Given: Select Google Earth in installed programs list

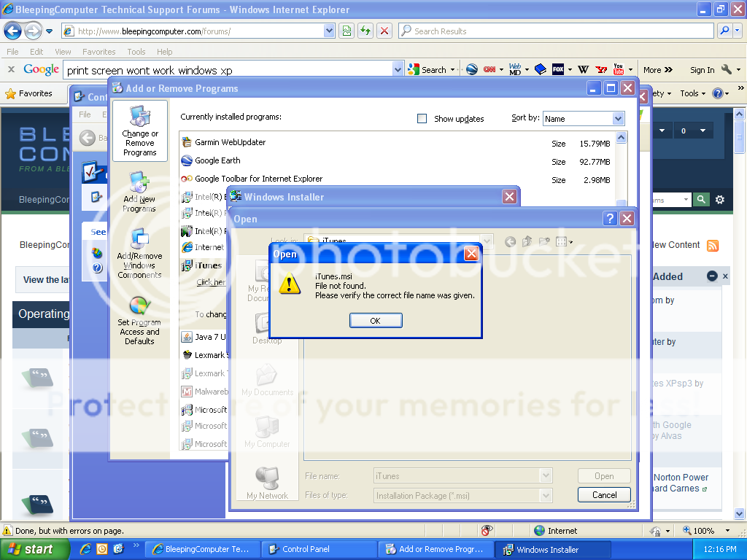Looking at the screenshot, I should [x=217, y=161].
